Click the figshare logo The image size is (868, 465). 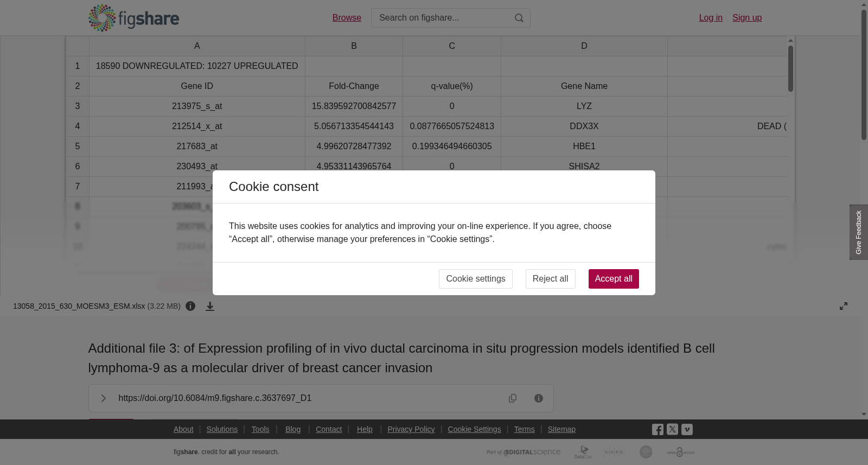coord(133,18)
